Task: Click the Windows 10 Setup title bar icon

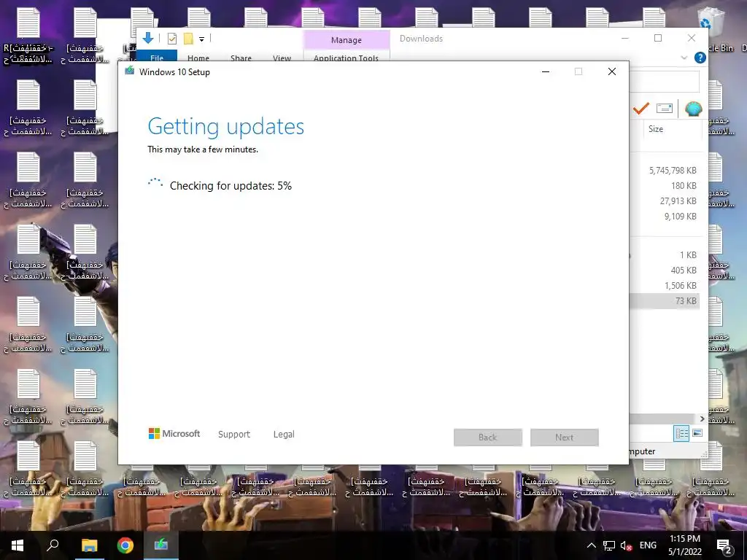Action: (130, 71)
